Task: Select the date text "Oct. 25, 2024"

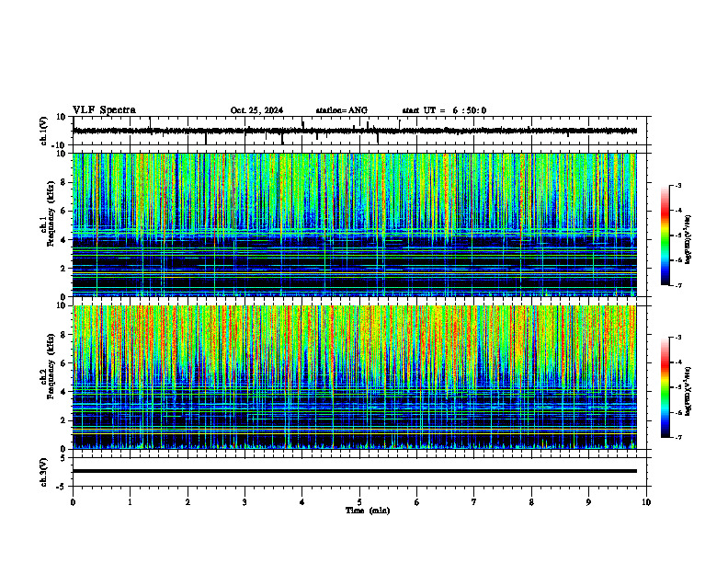Action: coord(256,110)
